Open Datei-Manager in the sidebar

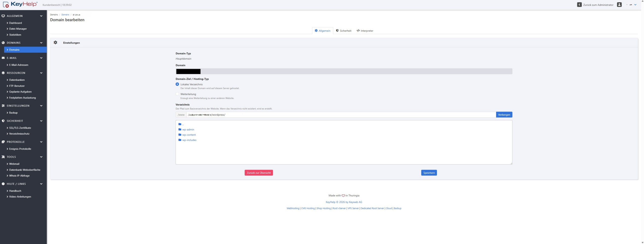coord(18,29)
